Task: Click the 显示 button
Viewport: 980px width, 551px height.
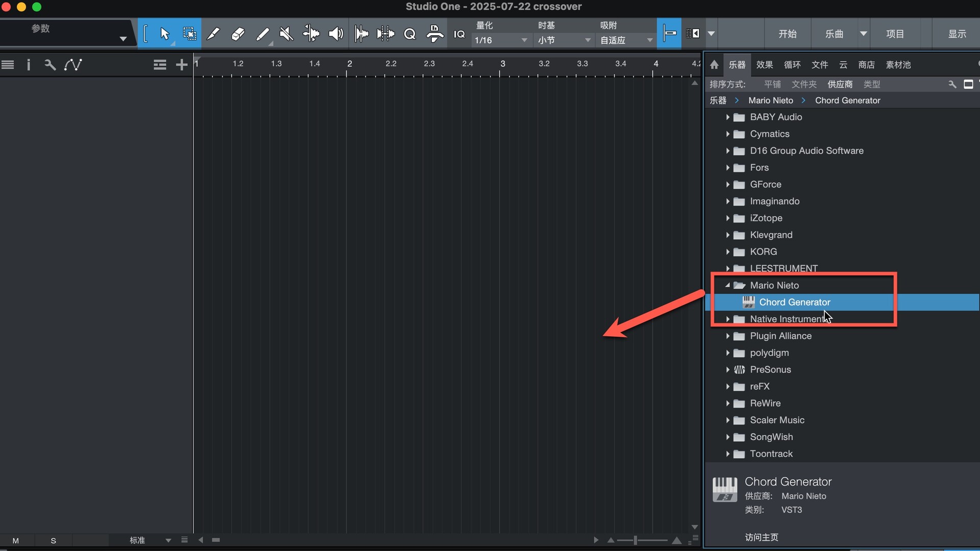Action: (957, 34)
